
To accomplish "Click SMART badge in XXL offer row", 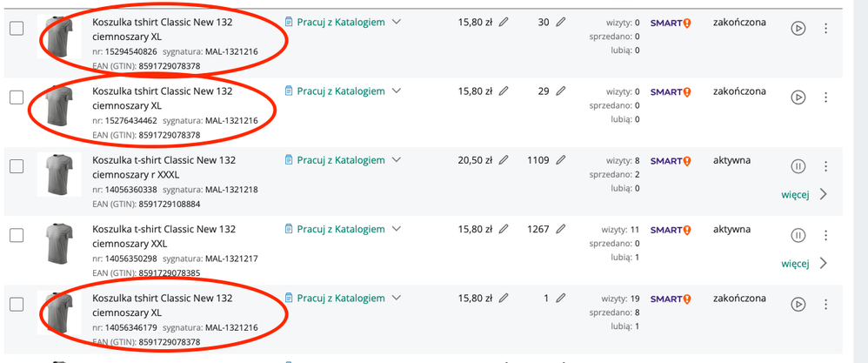I will click(671, 230).
